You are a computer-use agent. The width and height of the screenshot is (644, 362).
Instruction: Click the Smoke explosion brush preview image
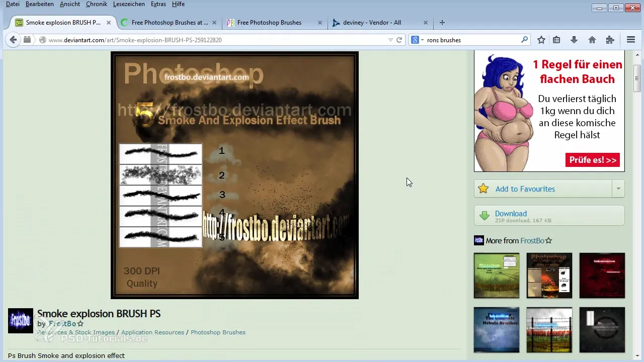coord(234,175)
